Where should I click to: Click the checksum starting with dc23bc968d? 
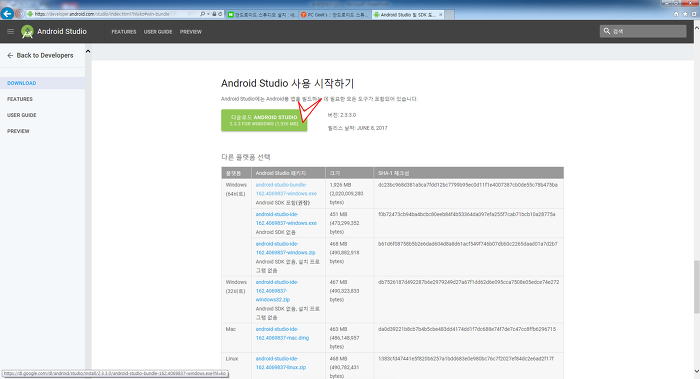click(467, 185)
